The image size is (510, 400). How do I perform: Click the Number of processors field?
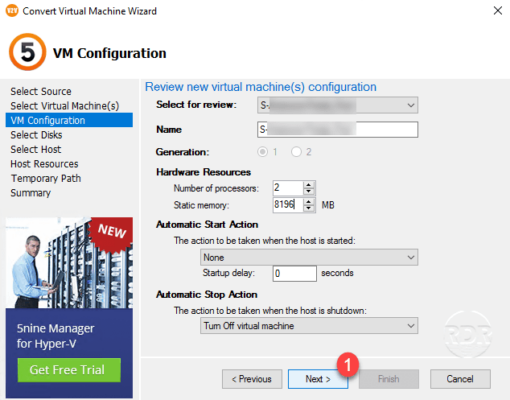click(x=288, y=188)
